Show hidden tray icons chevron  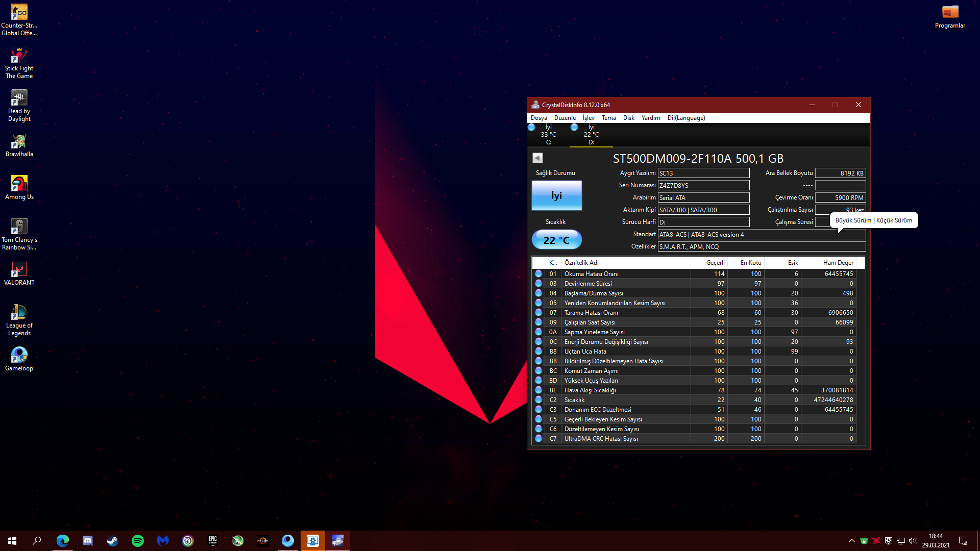tap(851, 541)
